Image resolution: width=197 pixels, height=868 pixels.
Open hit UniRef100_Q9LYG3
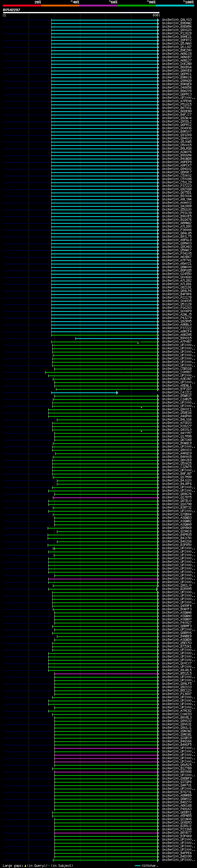(176, 20)
